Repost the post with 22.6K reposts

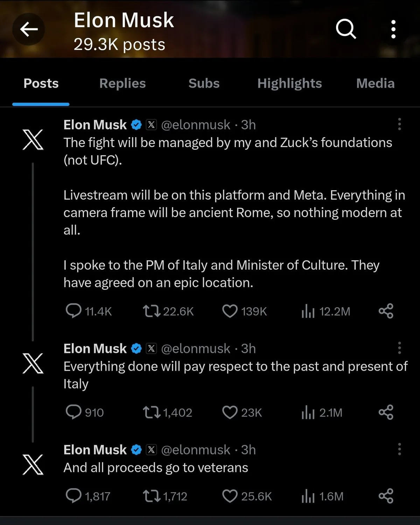pyautogui.click(x=152, y=311)
